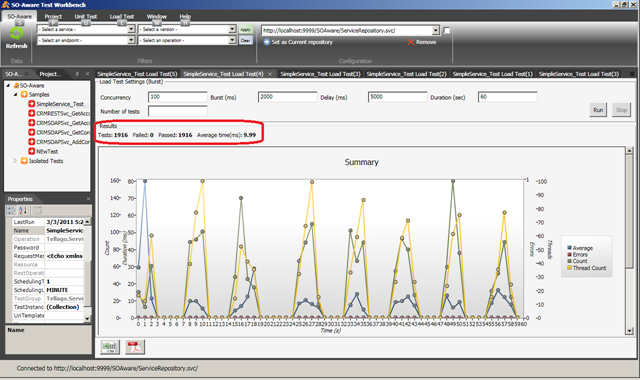
Task: Click the Burst (ms) input field
Action: tap(287, 97)
